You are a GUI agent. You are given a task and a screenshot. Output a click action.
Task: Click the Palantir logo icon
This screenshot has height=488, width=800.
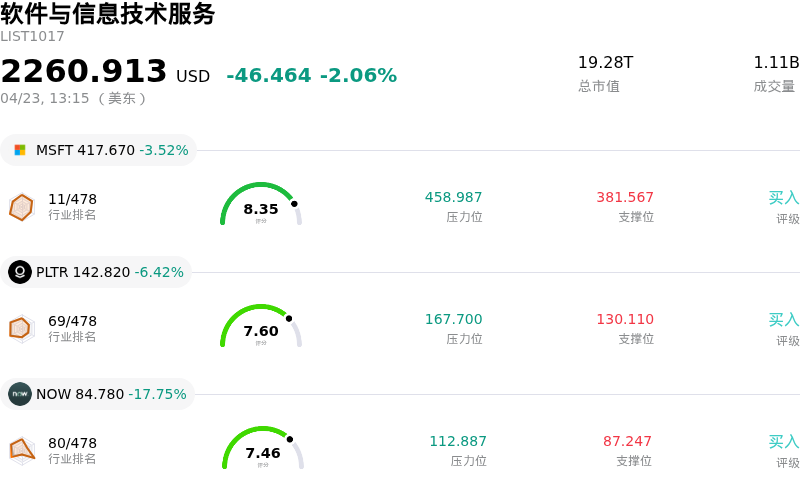(x=20, y=272)
